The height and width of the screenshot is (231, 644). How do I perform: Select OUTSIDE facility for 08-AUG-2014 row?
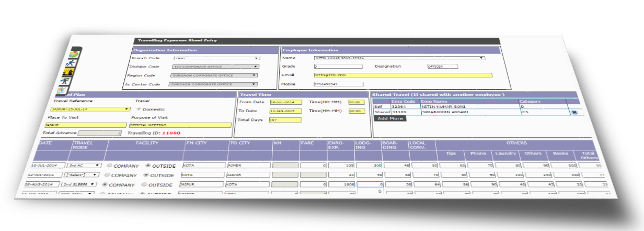click(145, 184)
